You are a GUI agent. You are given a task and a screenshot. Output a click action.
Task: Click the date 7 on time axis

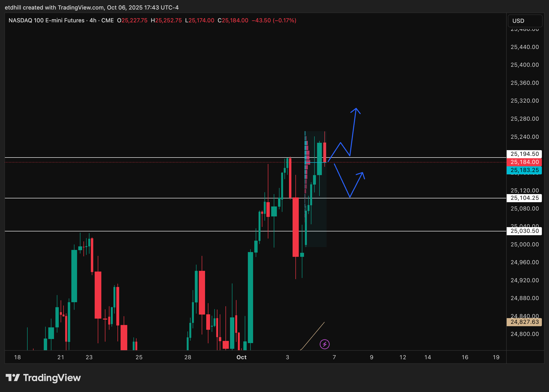point(334,357)
